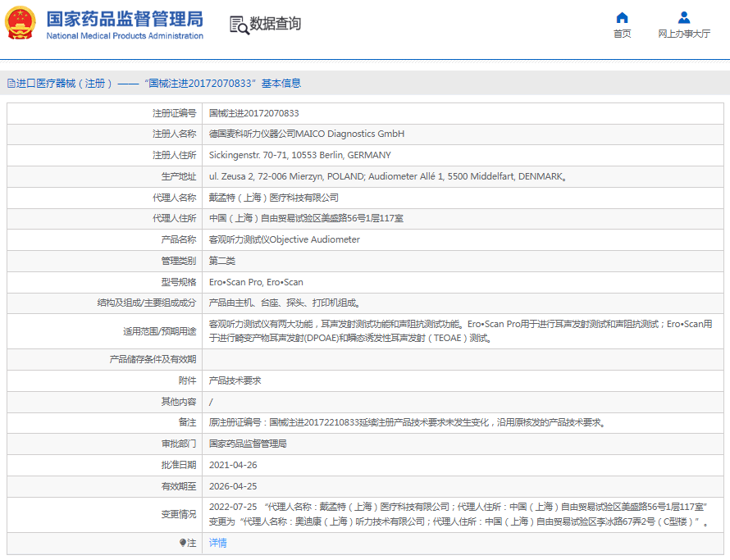This screenshot has width=730, height=560.
Task: Select the 数据查询 heading text
Action: click(x=275, y=24)
